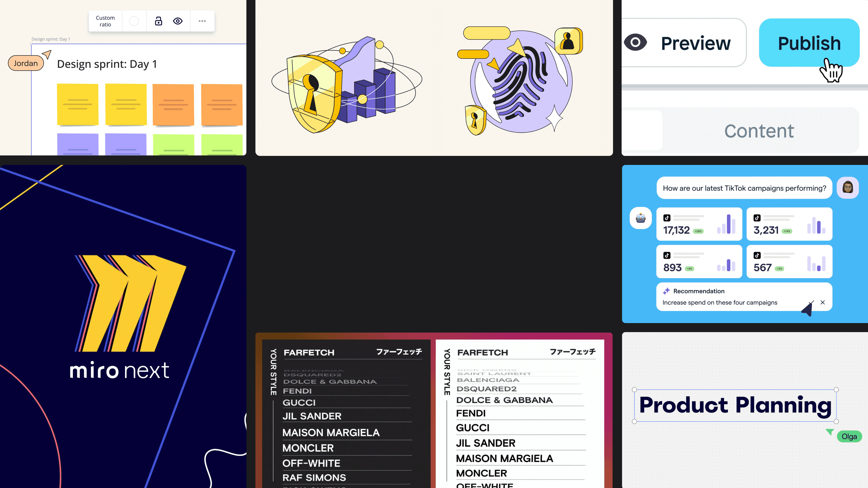
Task: Click the +14% growth badge
Action: [787, 231]
